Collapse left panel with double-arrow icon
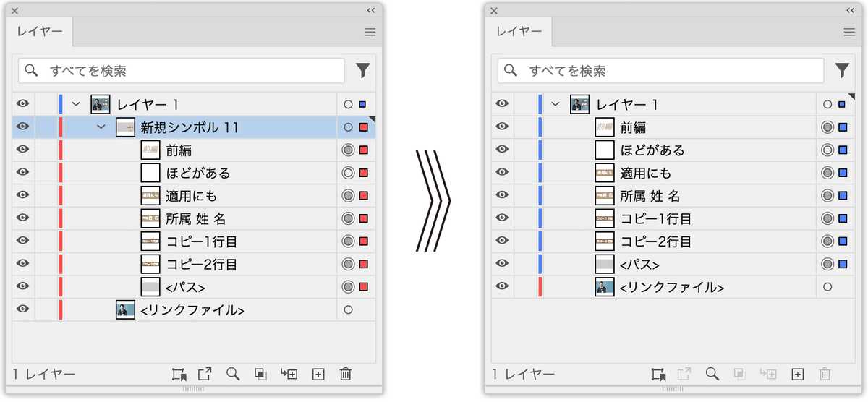The width and height of the screenshot is (868, 402). (370, 10)
